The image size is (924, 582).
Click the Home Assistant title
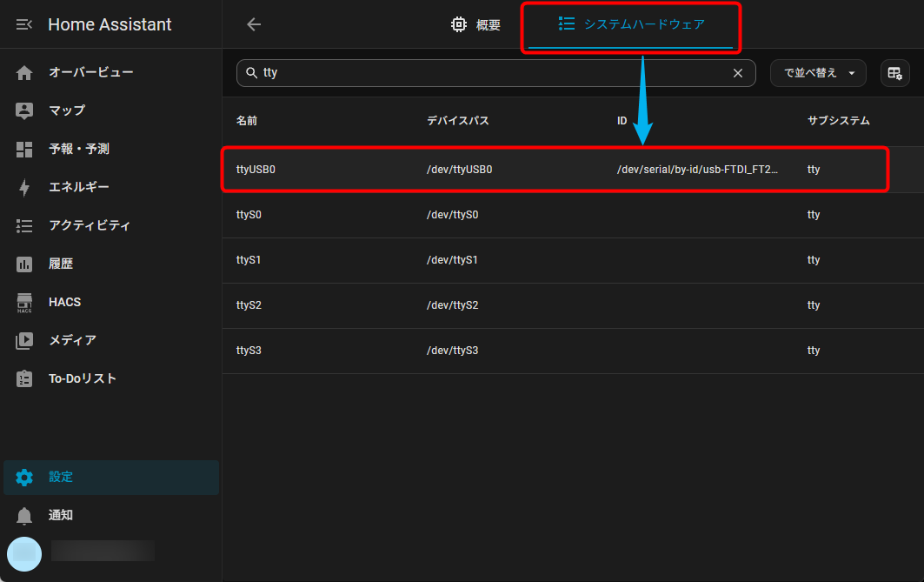[x=110, y=24]
